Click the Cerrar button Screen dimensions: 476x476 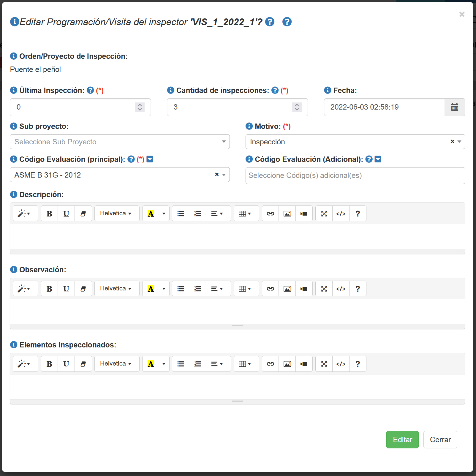[x=440, y=439]
